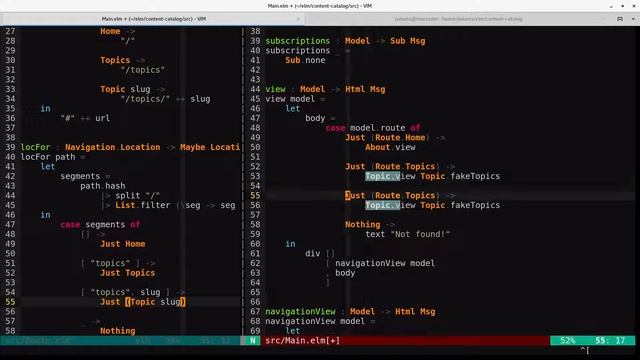The width and height of the screenshot is (640, 360).
Task: Click "#" ++ url on left line 36
Action: pyautogui.click(x=85, y=118)
